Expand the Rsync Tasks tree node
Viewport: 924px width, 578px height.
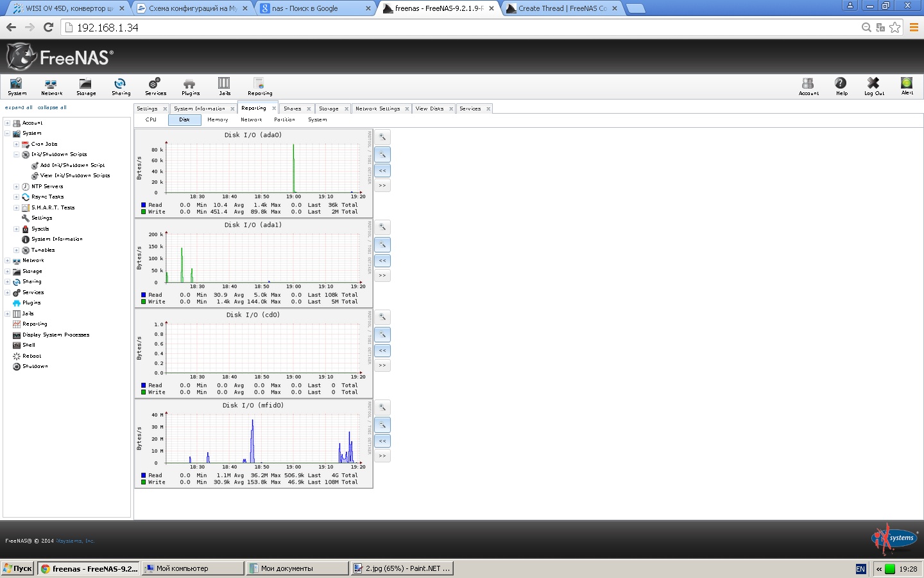(x=16, y=197)
